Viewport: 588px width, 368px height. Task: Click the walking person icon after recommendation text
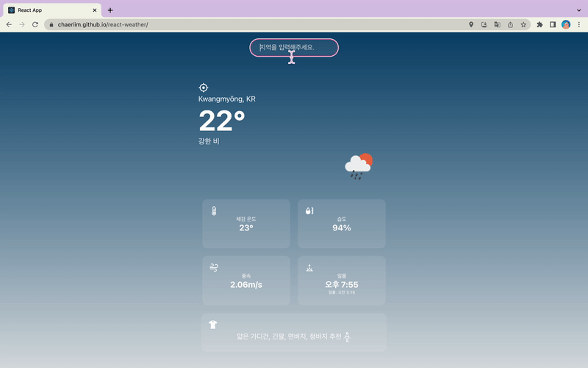click(x=347, y=337)
